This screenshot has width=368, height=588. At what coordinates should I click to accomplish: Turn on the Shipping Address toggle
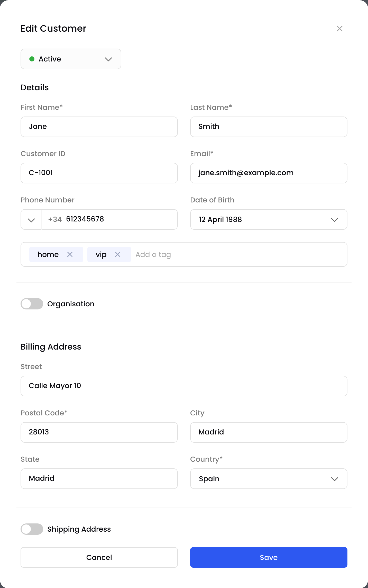point(32,529)
